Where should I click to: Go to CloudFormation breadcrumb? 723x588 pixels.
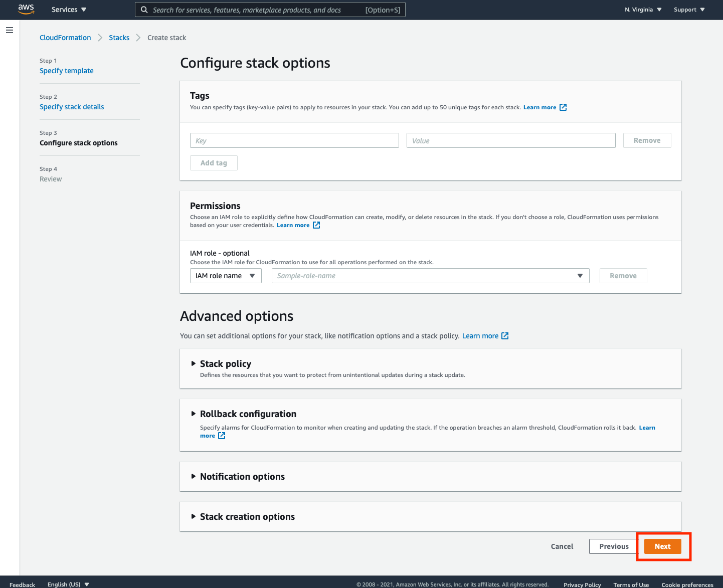coord(65,38)
